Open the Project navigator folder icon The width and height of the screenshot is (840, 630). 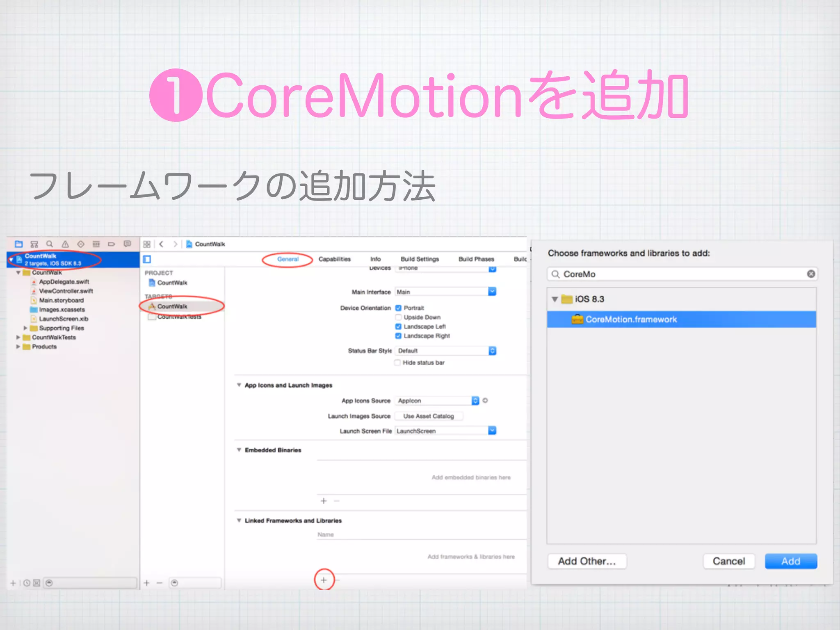tap(18, 244)
